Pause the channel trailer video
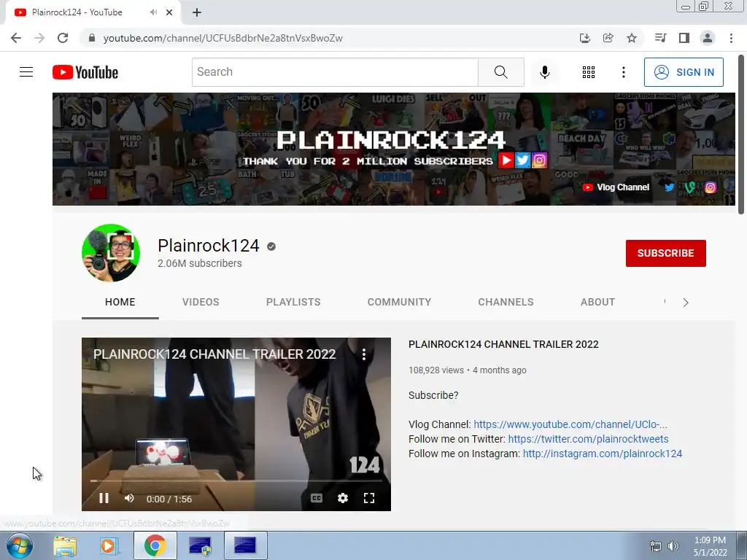747x560 pixels. click(104, 498)
